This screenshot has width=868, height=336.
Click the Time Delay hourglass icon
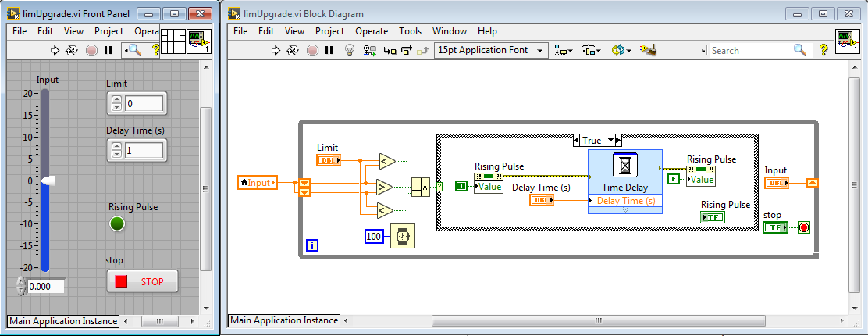[x=625, y=165]
